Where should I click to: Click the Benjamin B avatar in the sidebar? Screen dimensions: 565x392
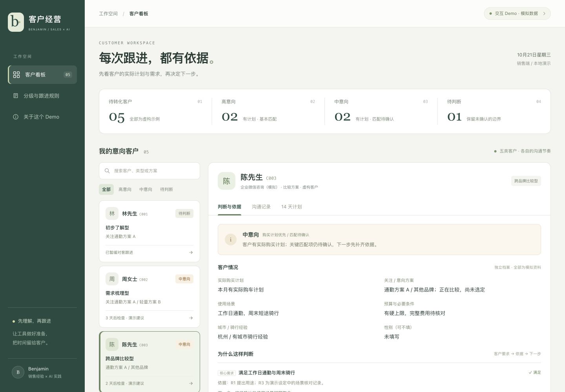(x=18, y=372)
